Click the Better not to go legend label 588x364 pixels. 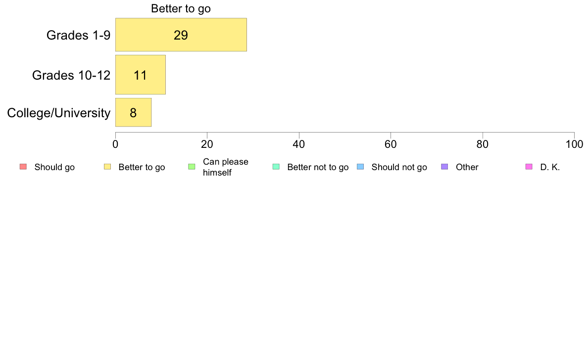(x=318, y=167)
